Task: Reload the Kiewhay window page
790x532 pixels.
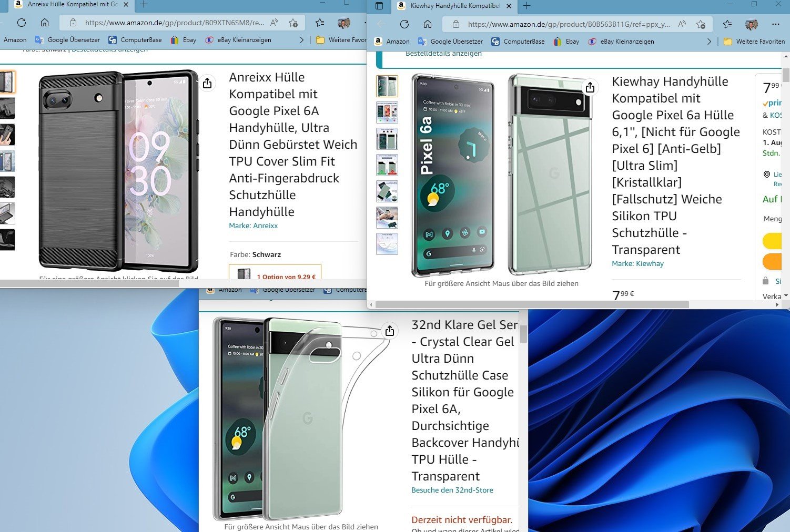Action: pos(404,24)
